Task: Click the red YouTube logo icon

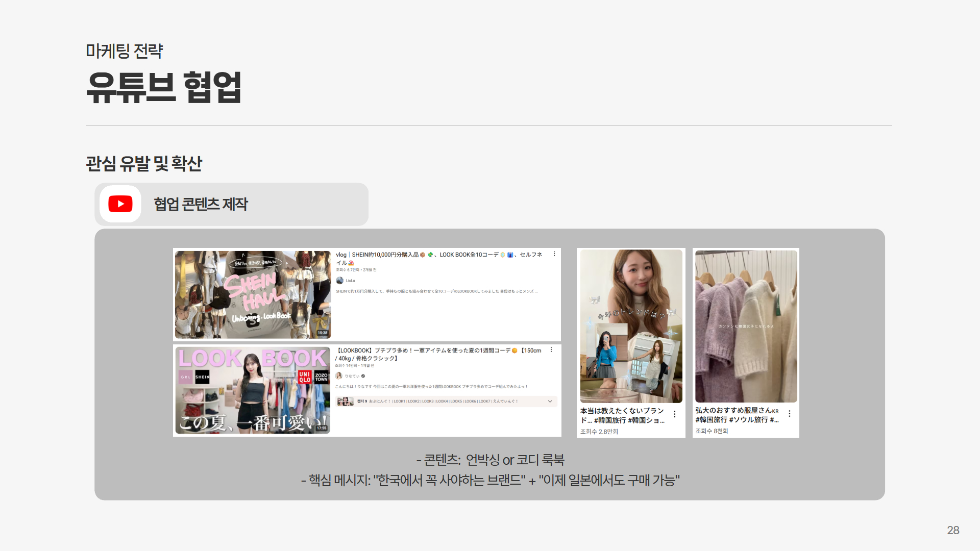Action: click(120, 204)
